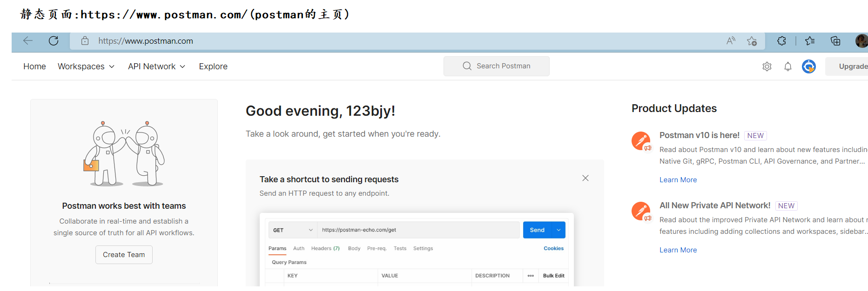868x291 pixels.
Task: Click Private API Network announcement icon
Action: 641,211
